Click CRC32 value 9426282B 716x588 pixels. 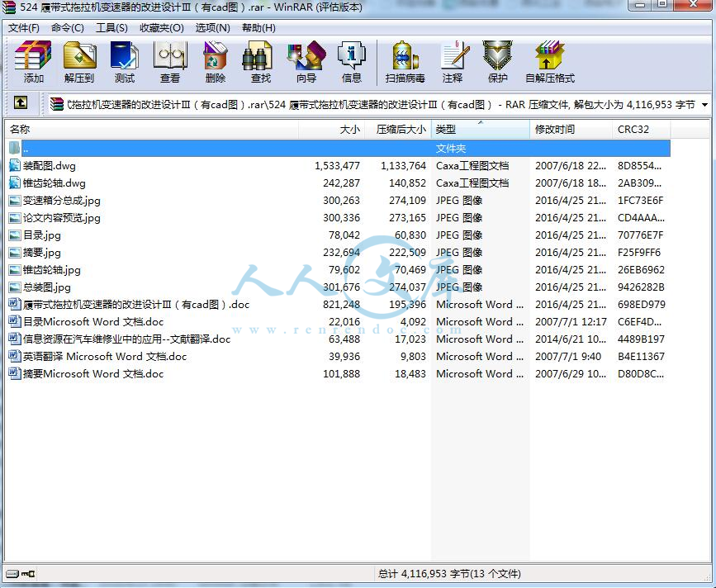(x=641, y=287)
